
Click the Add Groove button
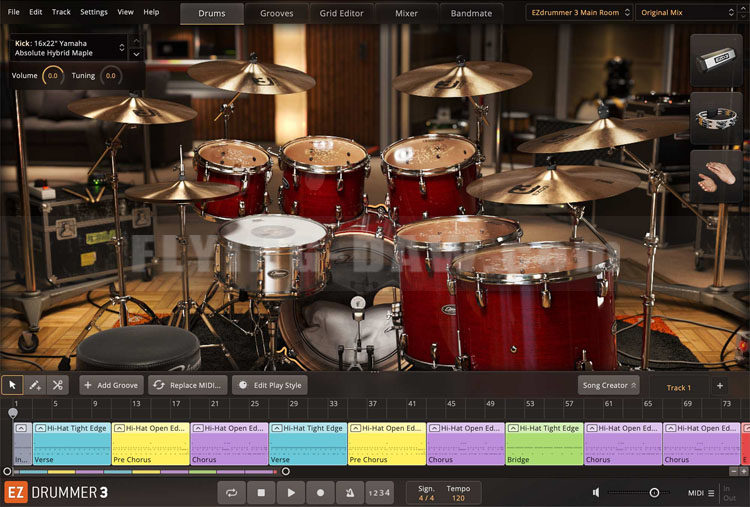(x=111, y=385)
